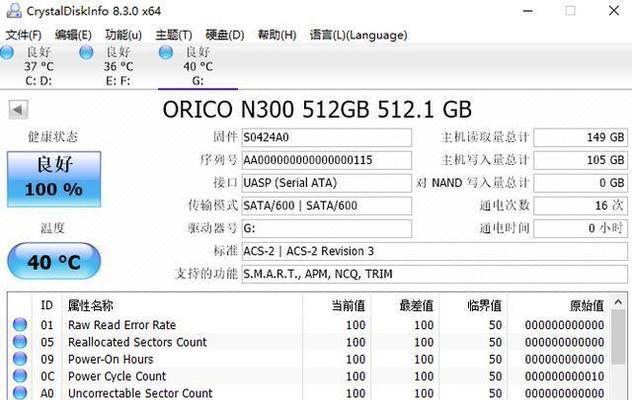The width and height of the screenshot is (632, 400).
Task: Select the C: D: disk status icon
Action: 7,52
